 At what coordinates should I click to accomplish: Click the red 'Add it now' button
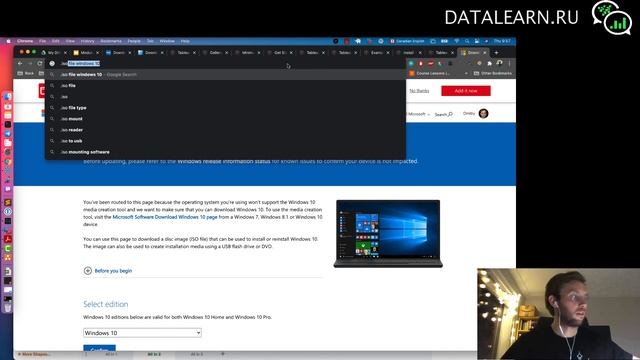click(466, 91)
